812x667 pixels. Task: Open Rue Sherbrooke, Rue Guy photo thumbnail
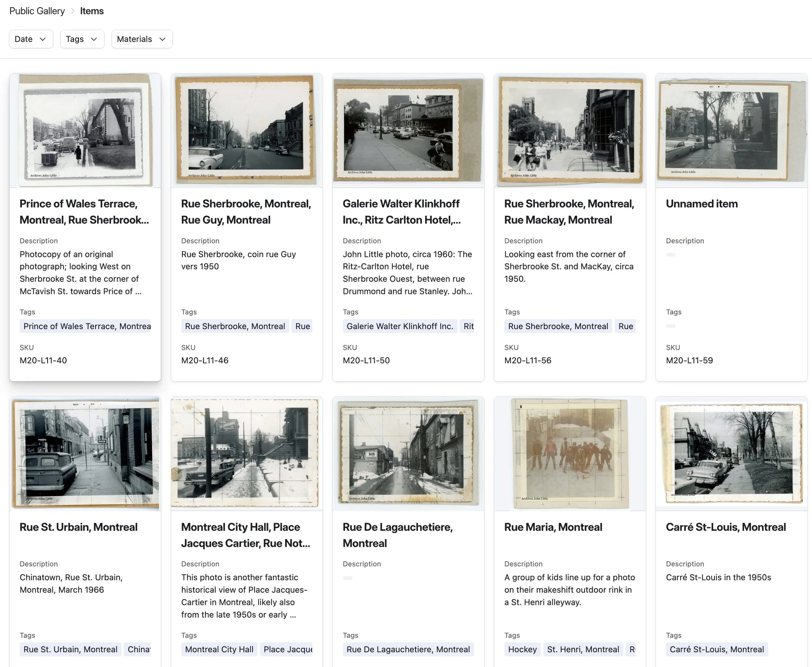click(x=246, y=131)
